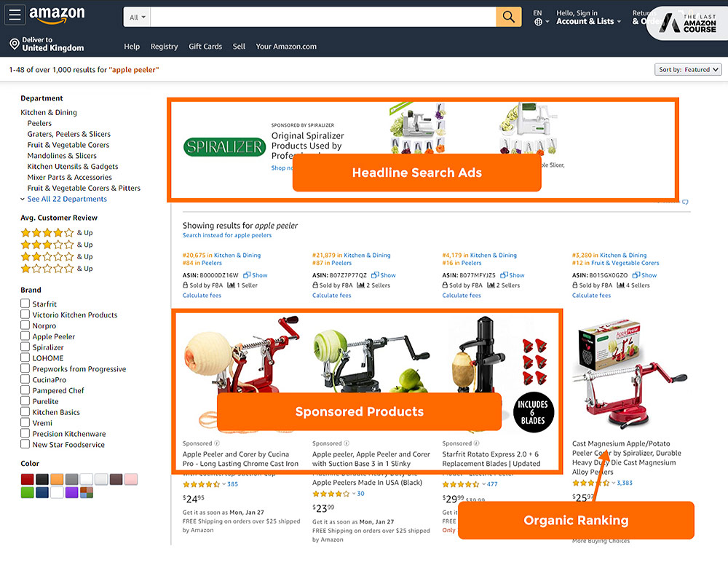Open the hamburger menu icon
Screen dimensions: 728x565
tap(15, 15)
